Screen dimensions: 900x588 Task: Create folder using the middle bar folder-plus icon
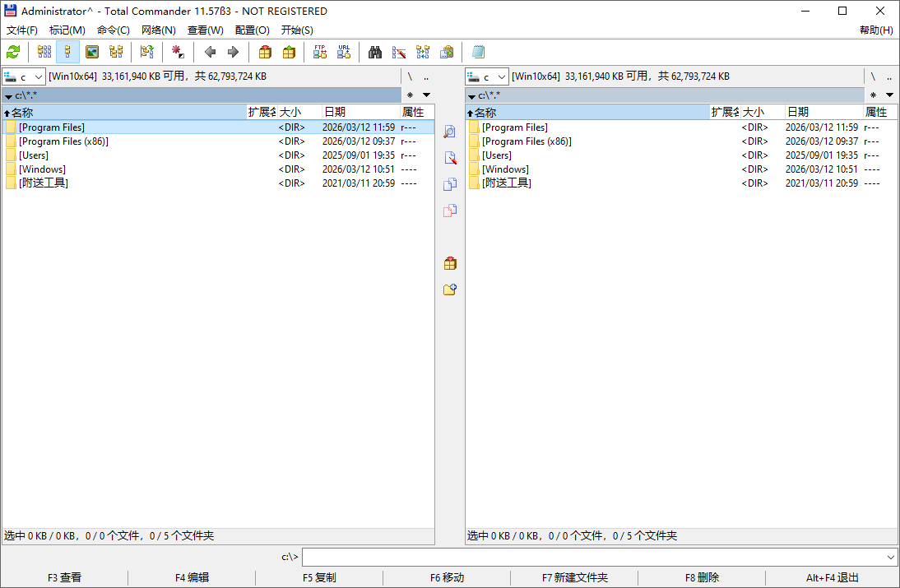(x=450, y=289)
